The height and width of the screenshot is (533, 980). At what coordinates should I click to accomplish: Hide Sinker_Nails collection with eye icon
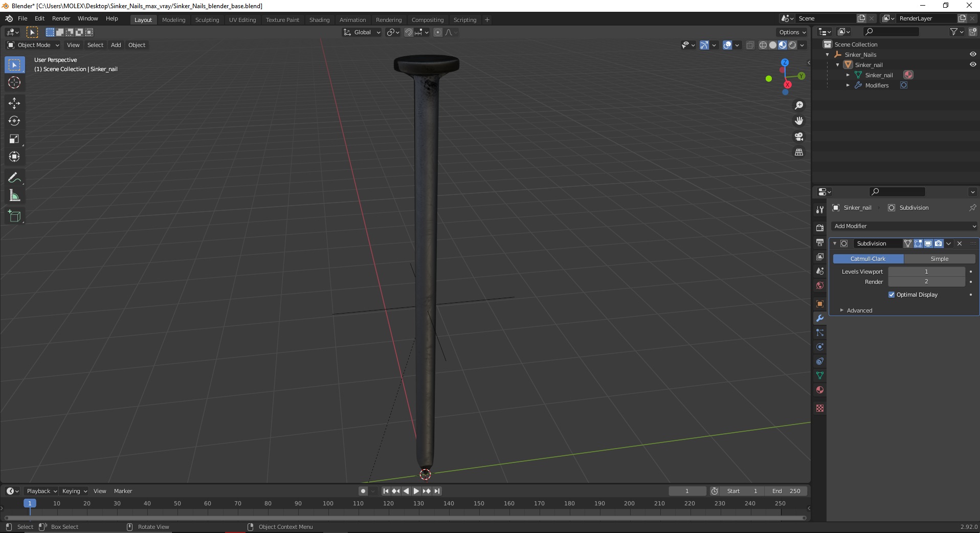point(973,54)
